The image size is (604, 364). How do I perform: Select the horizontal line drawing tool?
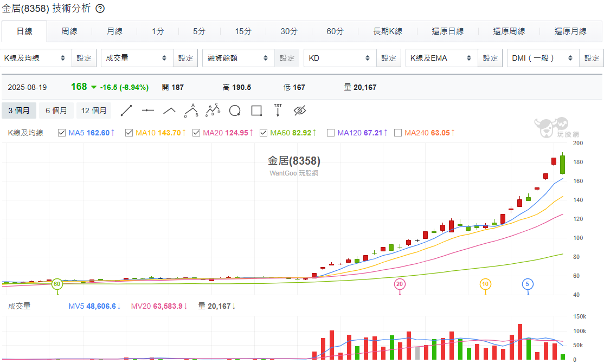148,110
